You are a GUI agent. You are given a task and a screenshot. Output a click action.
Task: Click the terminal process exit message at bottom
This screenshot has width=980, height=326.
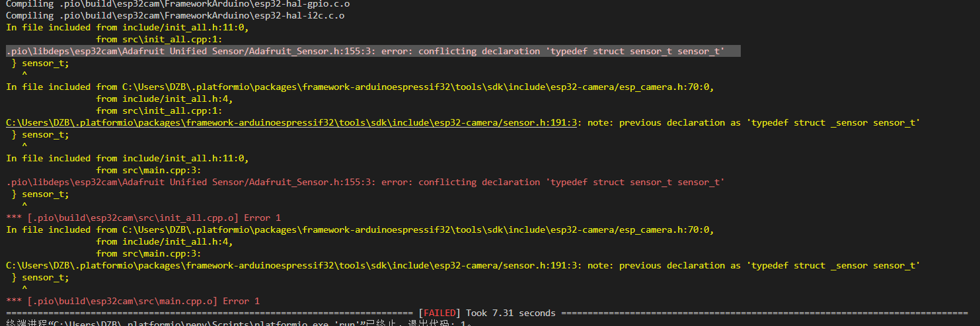point(238,323)
